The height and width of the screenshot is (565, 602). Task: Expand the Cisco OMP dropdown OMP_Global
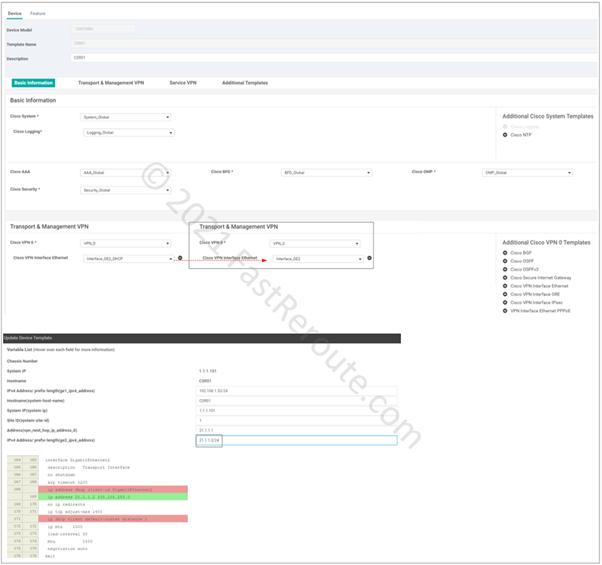tap(527, 173)
